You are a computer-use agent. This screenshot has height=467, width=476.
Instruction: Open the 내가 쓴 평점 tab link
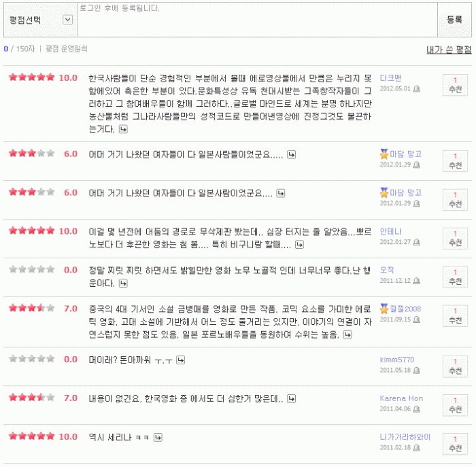(x=448, y=50)
